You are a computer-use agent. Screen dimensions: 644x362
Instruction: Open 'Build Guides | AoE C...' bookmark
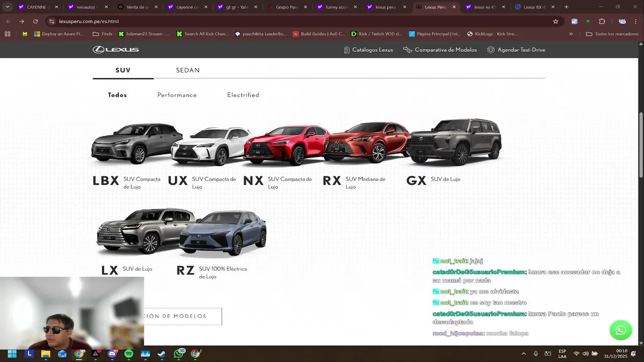[318, 34]
